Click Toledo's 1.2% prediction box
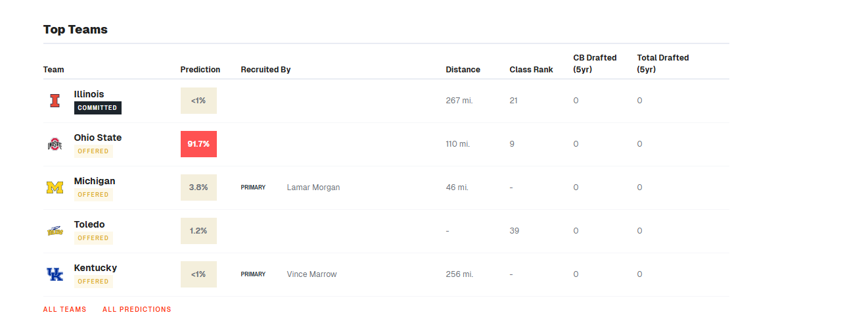 198,231
